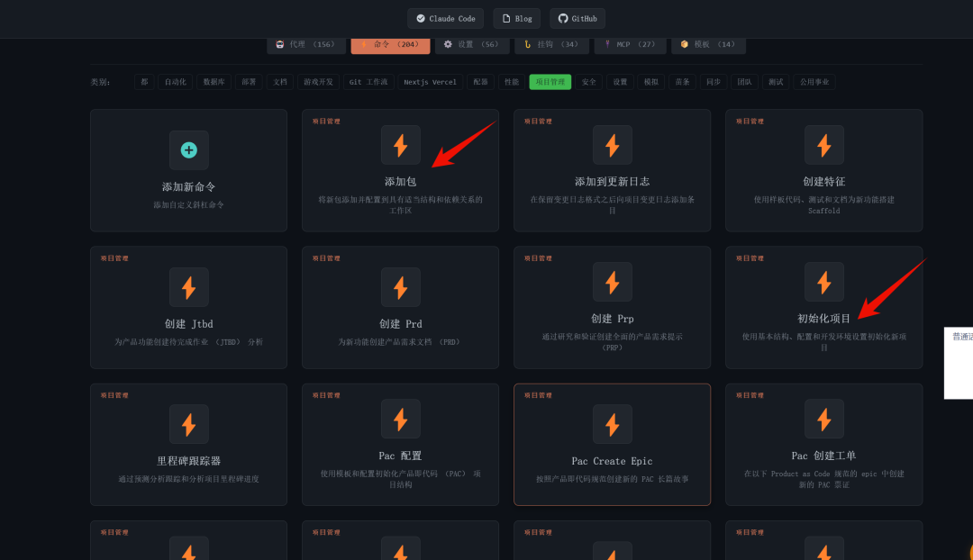This screenshot has height=560, width=973.
Task: Click the Pac 创建工单 card title
Action: pos(824,456)
